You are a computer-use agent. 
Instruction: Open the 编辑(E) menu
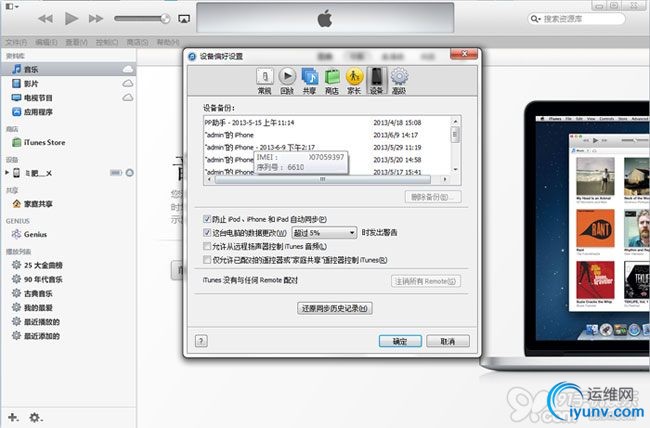click(x=46, y=42)
